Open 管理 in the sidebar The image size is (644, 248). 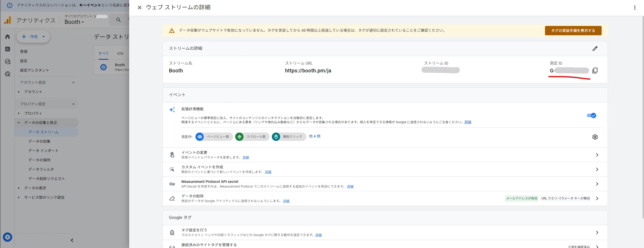pyautogui.click(x=24, y=52)
